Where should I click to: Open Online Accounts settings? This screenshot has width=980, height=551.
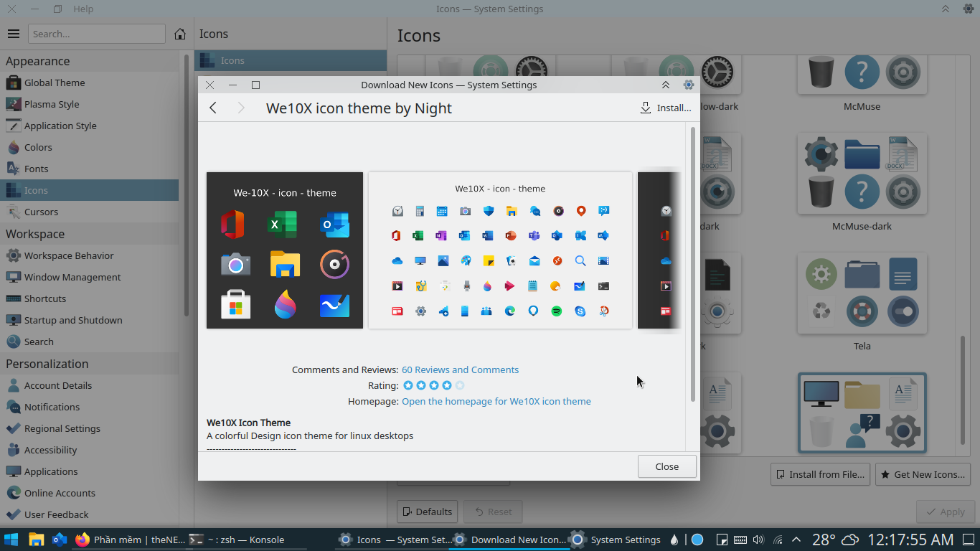90,493
